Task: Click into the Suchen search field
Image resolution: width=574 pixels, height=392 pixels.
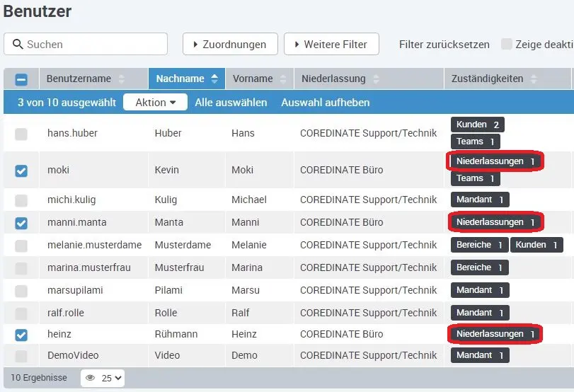Action: [93, 44]
